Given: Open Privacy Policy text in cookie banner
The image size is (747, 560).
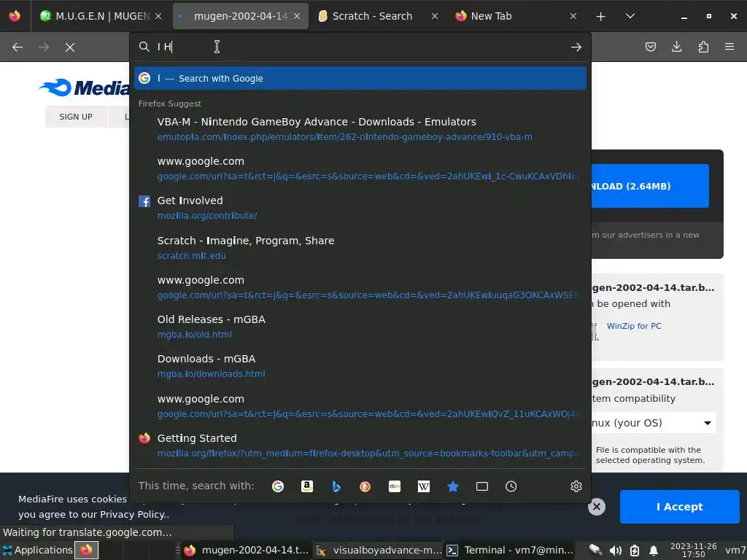Looking at the screenshot, I should point(132,514).
